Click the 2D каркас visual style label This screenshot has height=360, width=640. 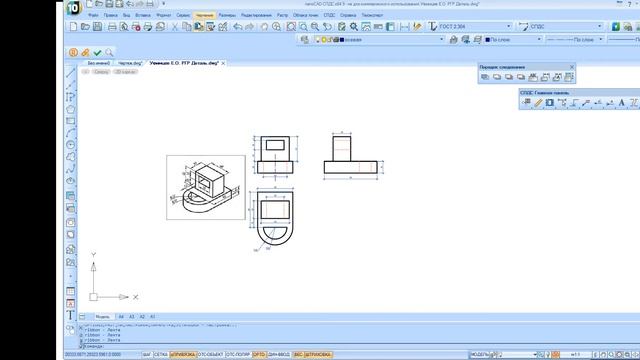tap(125, 72)
